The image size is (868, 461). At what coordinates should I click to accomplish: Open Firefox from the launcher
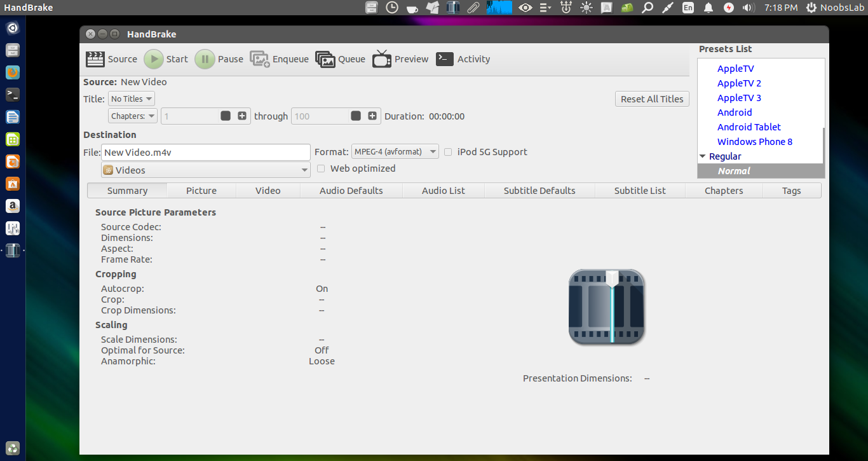pyautogui.click(x=13, y=72)
